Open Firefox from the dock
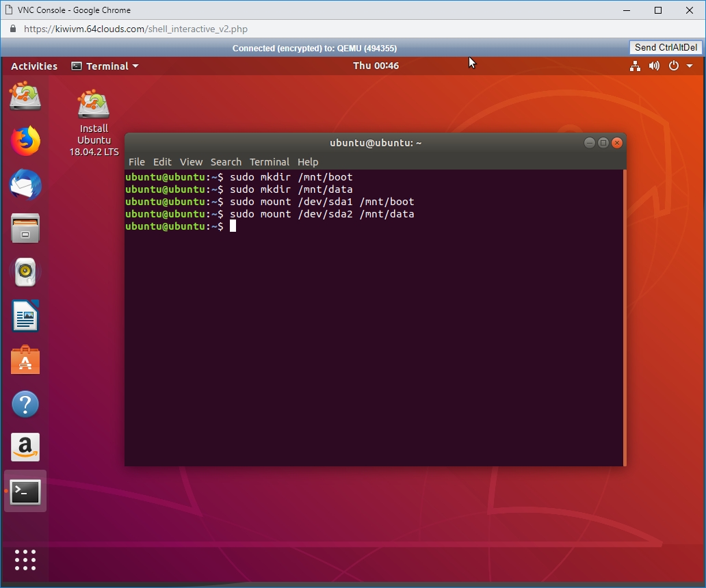This screenshot has width=706, height=588. 25,142
